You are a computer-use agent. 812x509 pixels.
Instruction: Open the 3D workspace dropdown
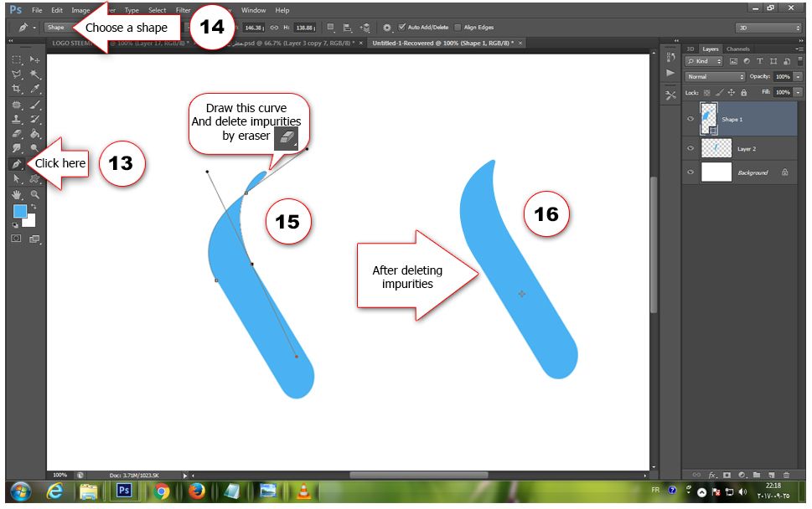768,28
